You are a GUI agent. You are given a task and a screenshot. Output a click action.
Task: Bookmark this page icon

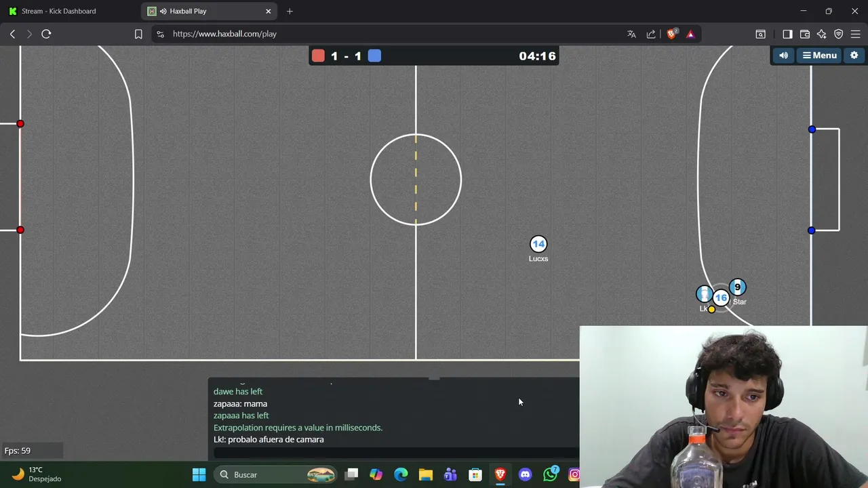[138, 34]
